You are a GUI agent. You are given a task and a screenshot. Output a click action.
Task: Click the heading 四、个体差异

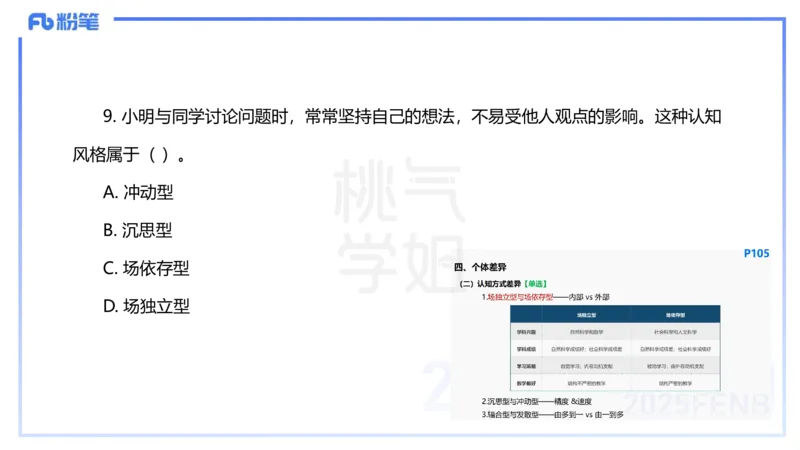[x=480, y=267]
